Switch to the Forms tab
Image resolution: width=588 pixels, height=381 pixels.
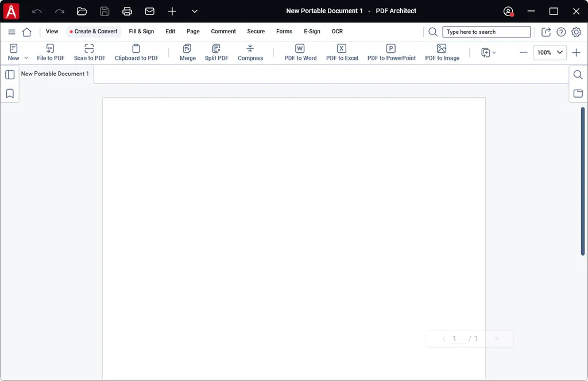tap(284, 32)
